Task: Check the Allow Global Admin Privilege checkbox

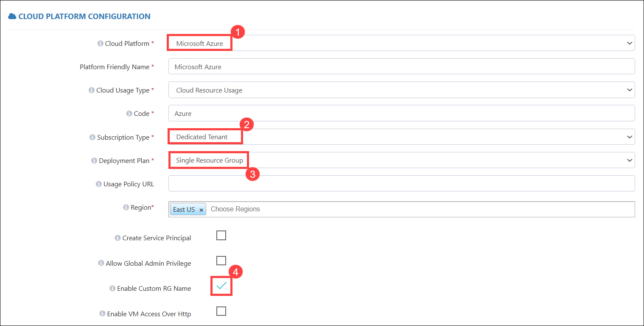Action: (x=221, y=261)
